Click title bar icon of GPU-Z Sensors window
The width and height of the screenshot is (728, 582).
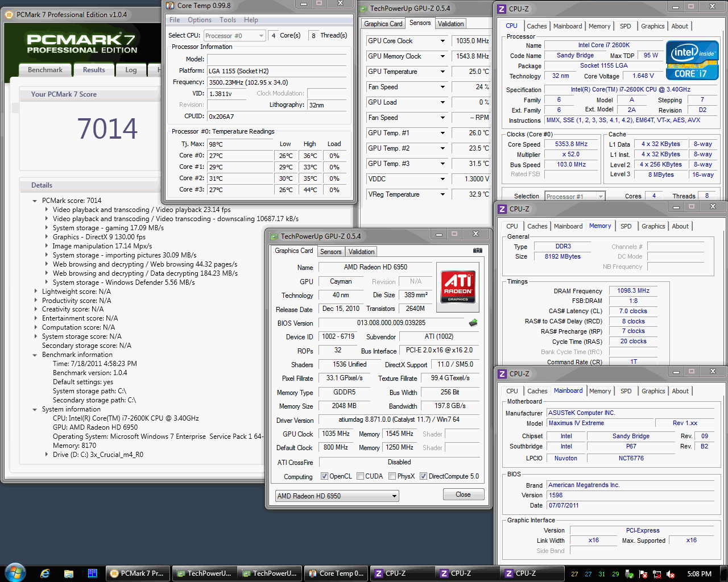tap(365, 8)
